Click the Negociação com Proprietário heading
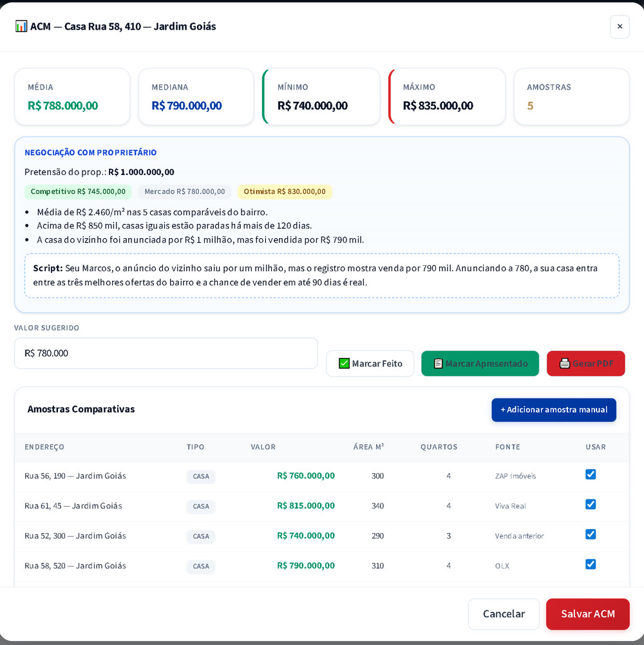 tap(91, 153)
